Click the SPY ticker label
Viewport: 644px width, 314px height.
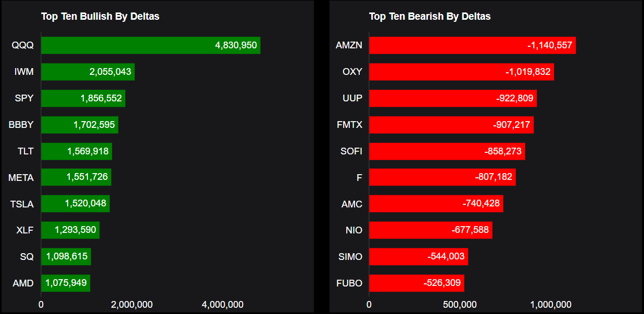tap(24, 98)
